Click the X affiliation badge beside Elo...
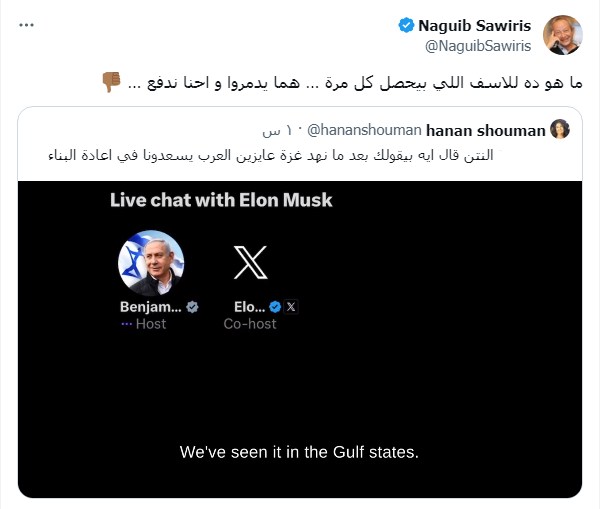Viewport: 601px width, 509px height. [x=290, y=307]
